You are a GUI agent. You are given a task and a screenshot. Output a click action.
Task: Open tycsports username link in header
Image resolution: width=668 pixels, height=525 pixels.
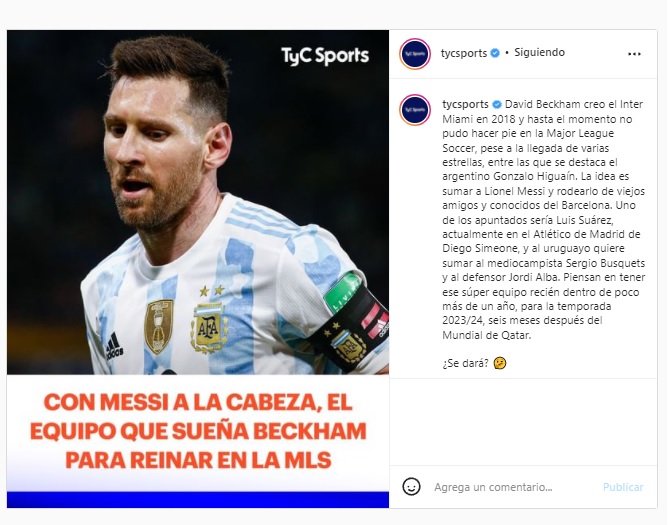[464, 53]
